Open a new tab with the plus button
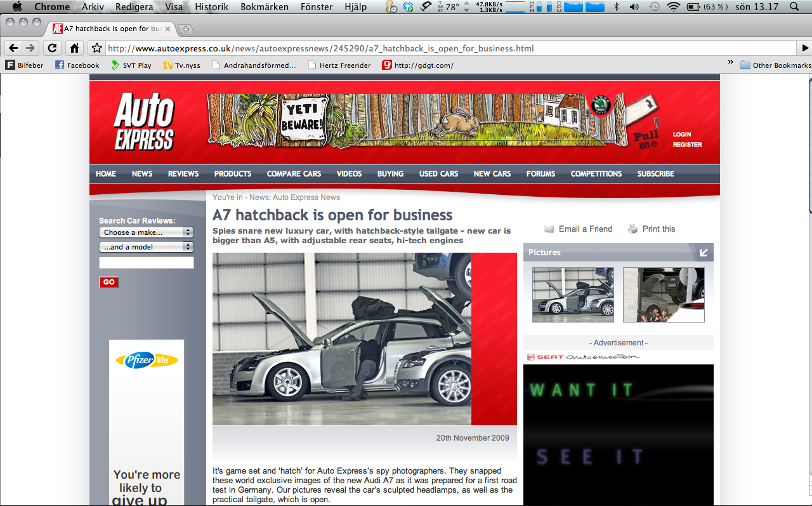The width and height of the screenshot is (812, 506). pos(186,29)
